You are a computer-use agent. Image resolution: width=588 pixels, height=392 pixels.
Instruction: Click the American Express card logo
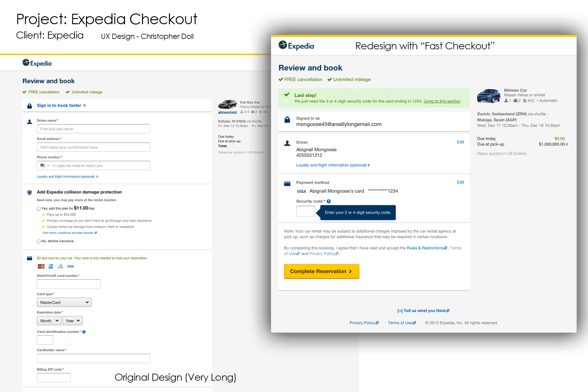point(51,266)
